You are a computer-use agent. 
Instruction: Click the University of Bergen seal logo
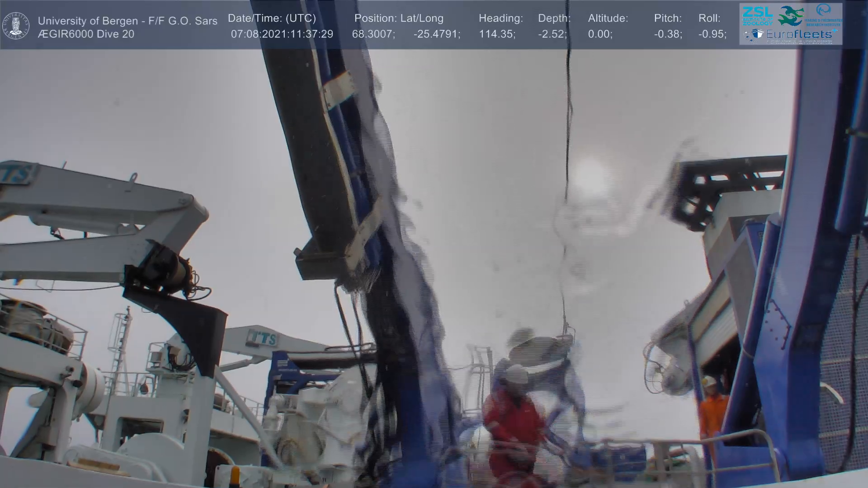(x=16, y=26)
